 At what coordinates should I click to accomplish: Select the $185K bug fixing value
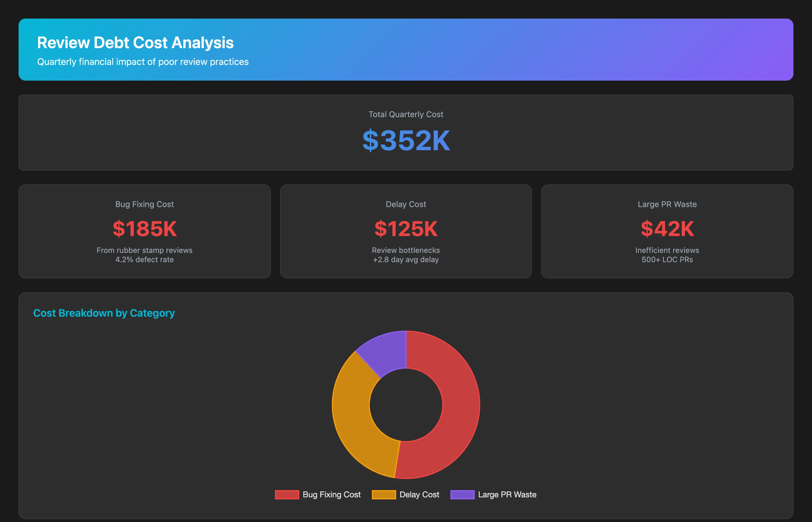coord(145,229)
